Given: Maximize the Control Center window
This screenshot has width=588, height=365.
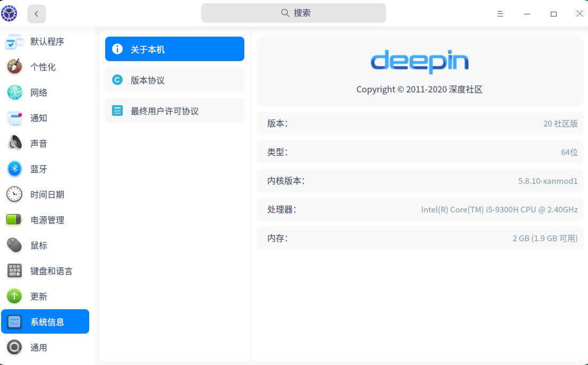Looking at the screenshot, I should 553,14.
